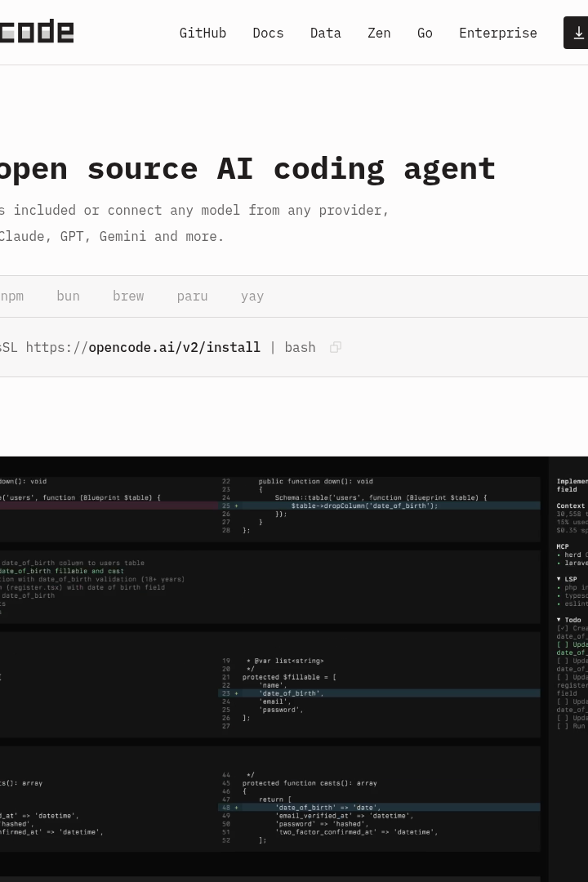Click the "'date_of_birth' => 'date'" added line

click(379, 807)
